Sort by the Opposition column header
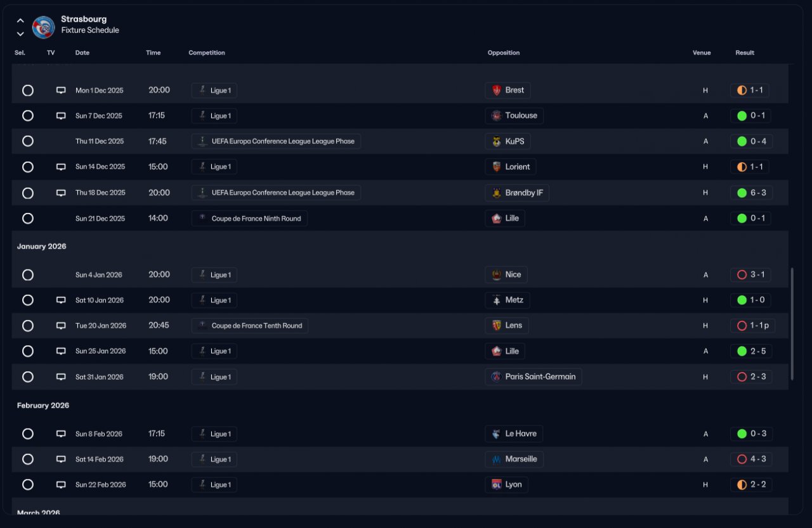The image size is (812, 528). coord(504,53)
